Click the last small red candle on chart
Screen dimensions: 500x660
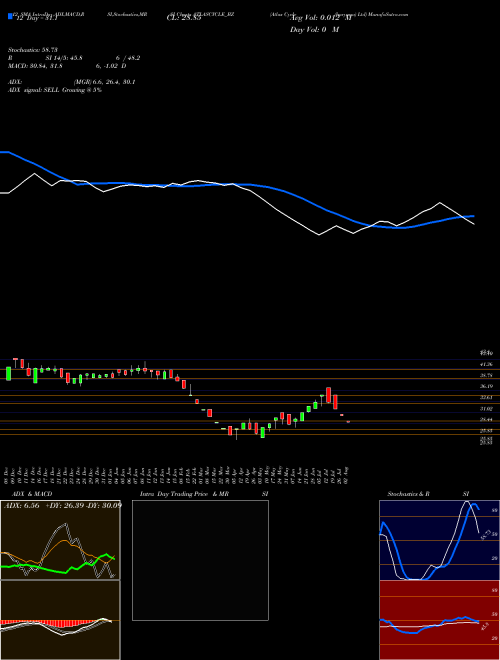348,421
